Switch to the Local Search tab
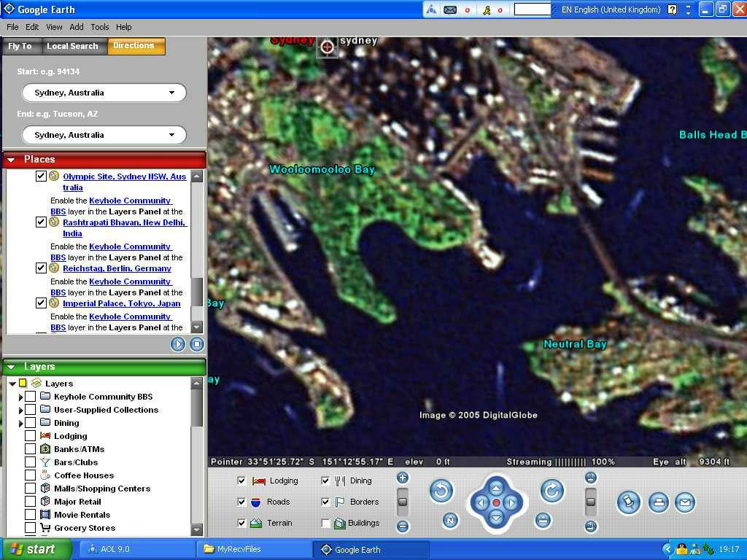The width and height of the screenshot is (747, 560). coord(72,46)
